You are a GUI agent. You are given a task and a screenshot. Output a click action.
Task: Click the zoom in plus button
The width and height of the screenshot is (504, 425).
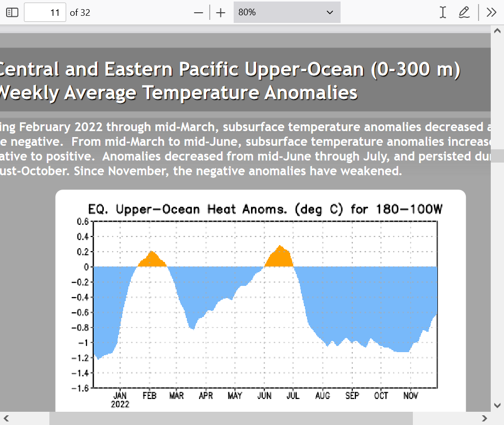tap(220, 12)
